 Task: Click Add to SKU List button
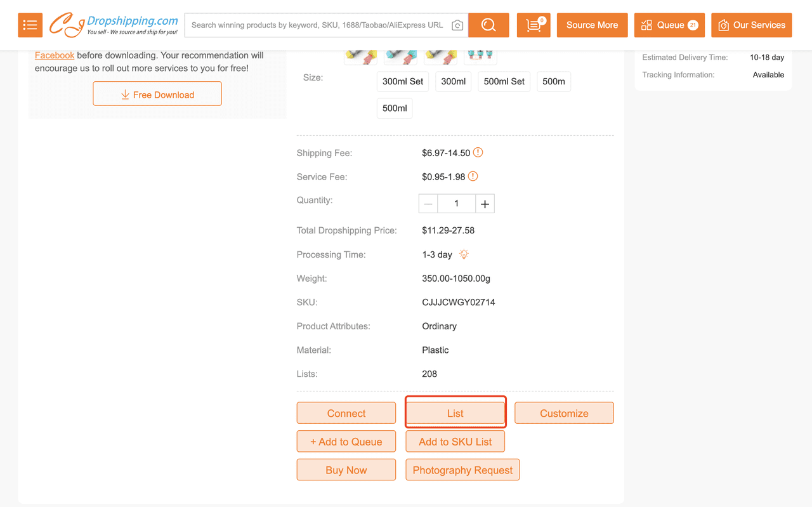point(455,442)
